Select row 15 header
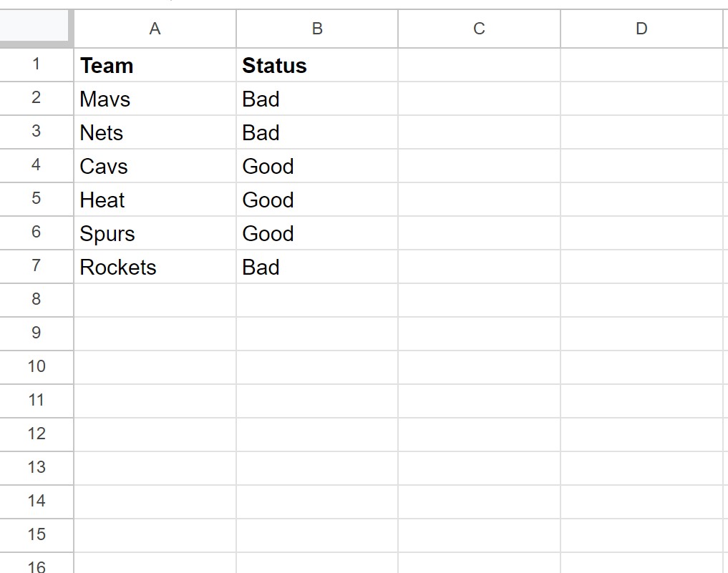This screenshot has width=728, height=573. (x=37, y=535)
